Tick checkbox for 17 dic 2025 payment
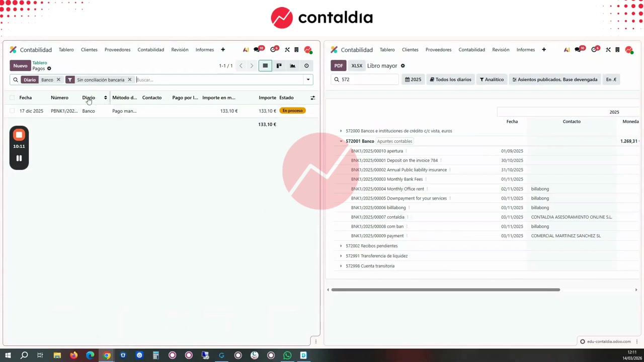644x362 pixels. [12, 111]
